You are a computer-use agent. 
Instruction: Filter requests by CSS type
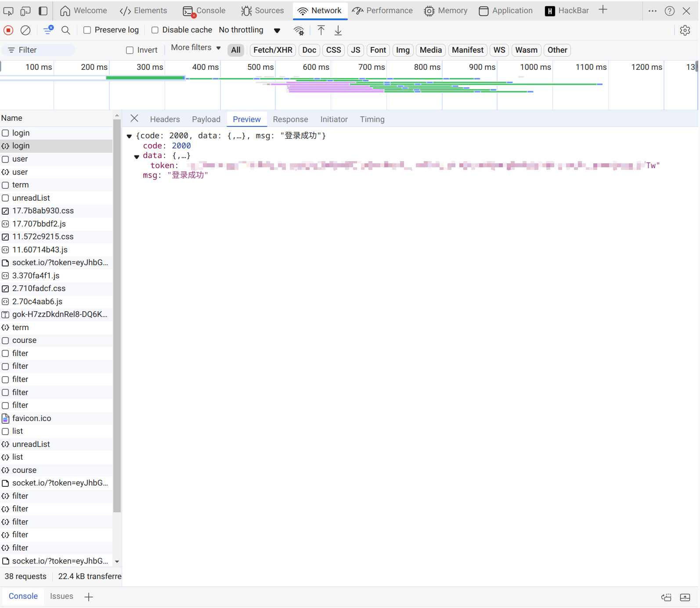[334, 50]
